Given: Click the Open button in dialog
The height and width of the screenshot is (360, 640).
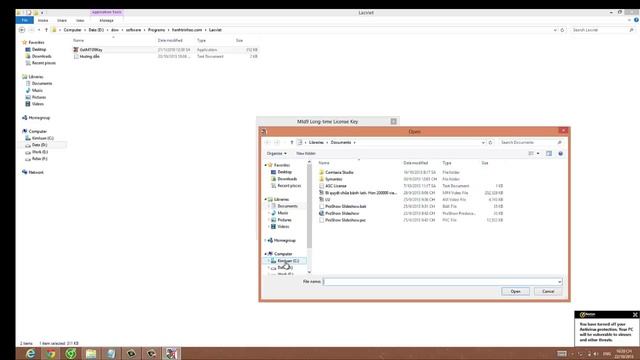Looking at the screenshot, I should (x=516, y=291).
